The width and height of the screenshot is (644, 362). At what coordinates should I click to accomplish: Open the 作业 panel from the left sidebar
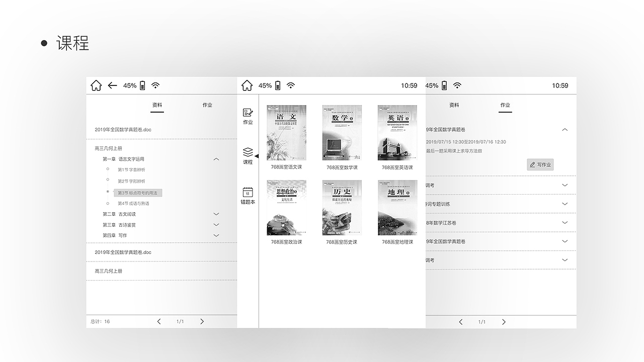pyautogui.click(x=248, y=116)
